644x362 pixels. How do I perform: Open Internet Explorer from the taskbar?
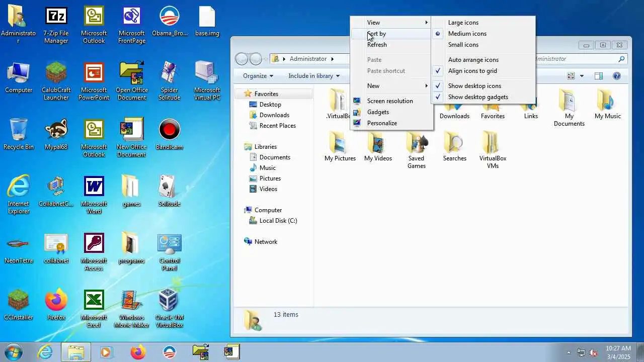(x=45, y=352)
